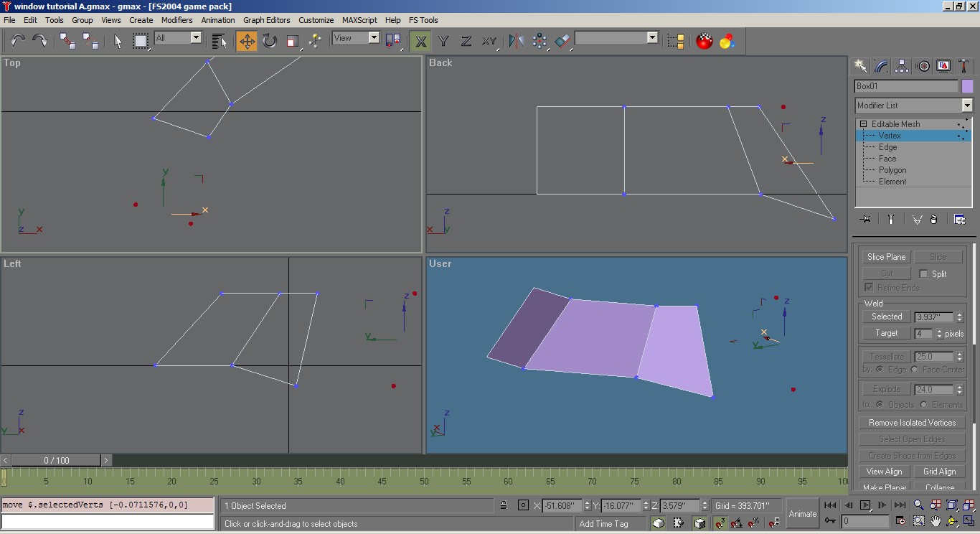Image resolution: width=980 pixels, height=534 pixels.
Task: Select the Move transform tool
Action: coord(247,41)
